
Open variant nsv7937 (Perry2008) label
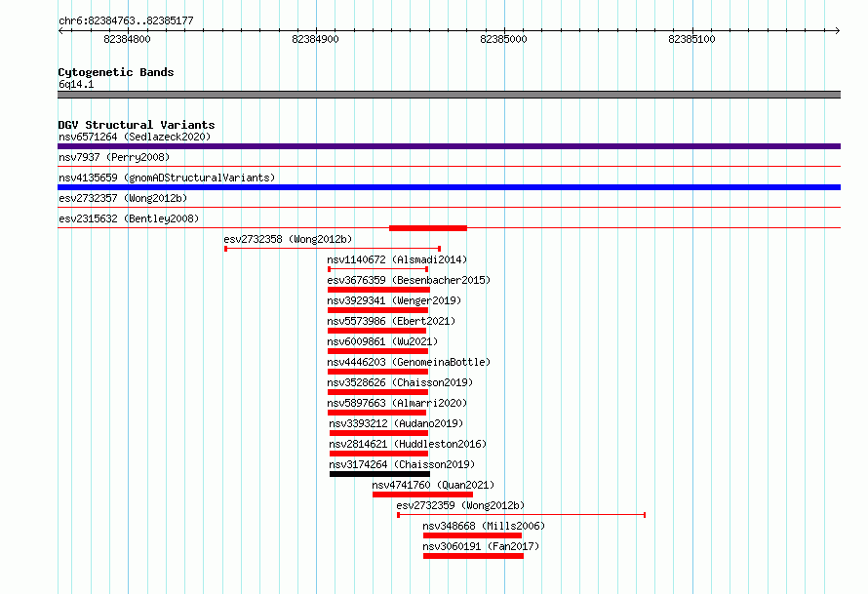[114, 157]
